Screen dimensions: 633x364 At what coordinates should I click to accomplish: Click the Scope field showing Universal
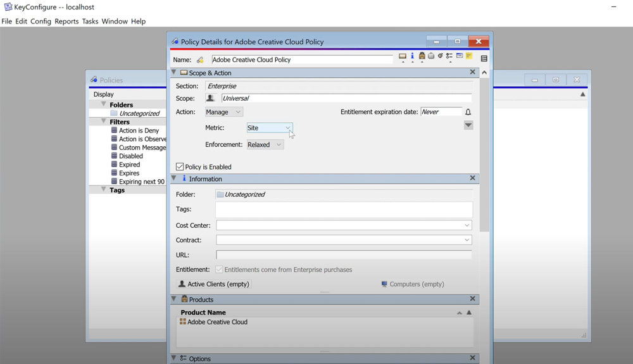click(x=346, y=98)
